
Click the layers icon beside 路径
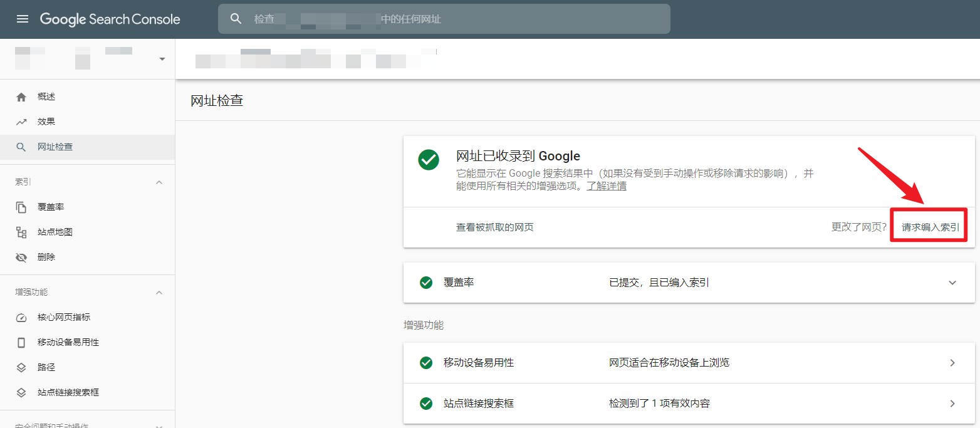tap(21, 368)
